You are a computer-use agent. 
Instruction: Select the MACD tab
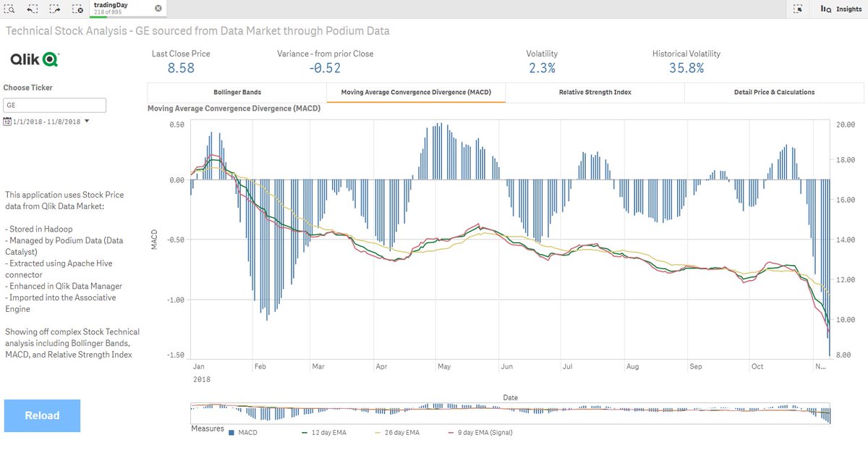416,92
